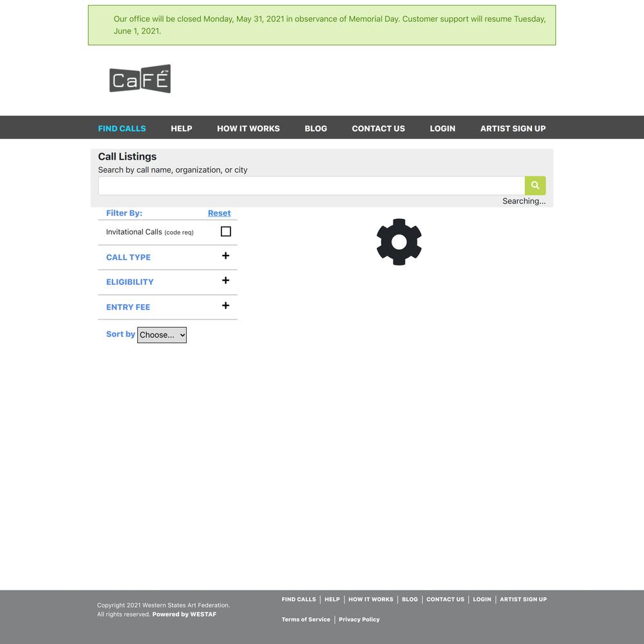Open Find Calls in top navigation
The width and height of the screenshot is (644, 644).
coord(122,128)
